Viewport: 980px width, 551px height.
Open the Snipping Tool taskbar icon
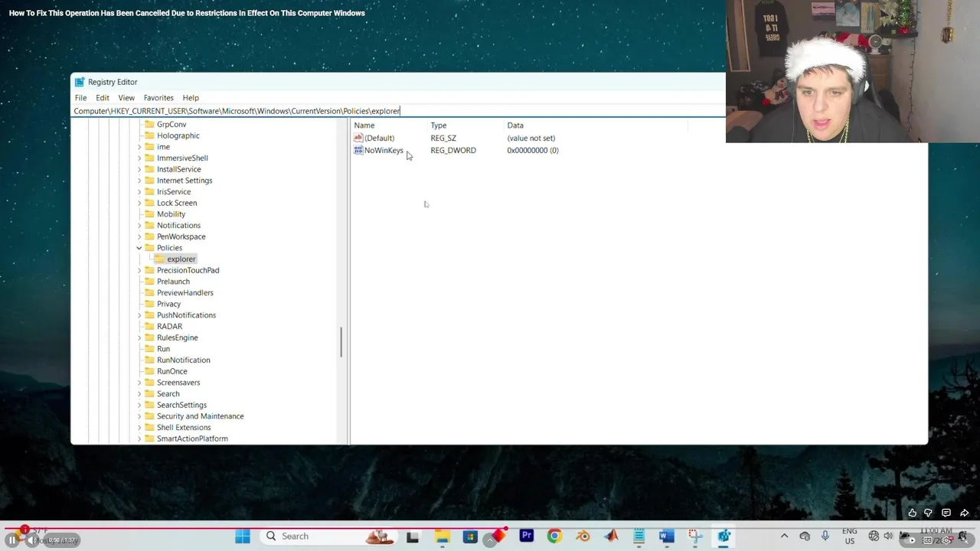[695, 536]
